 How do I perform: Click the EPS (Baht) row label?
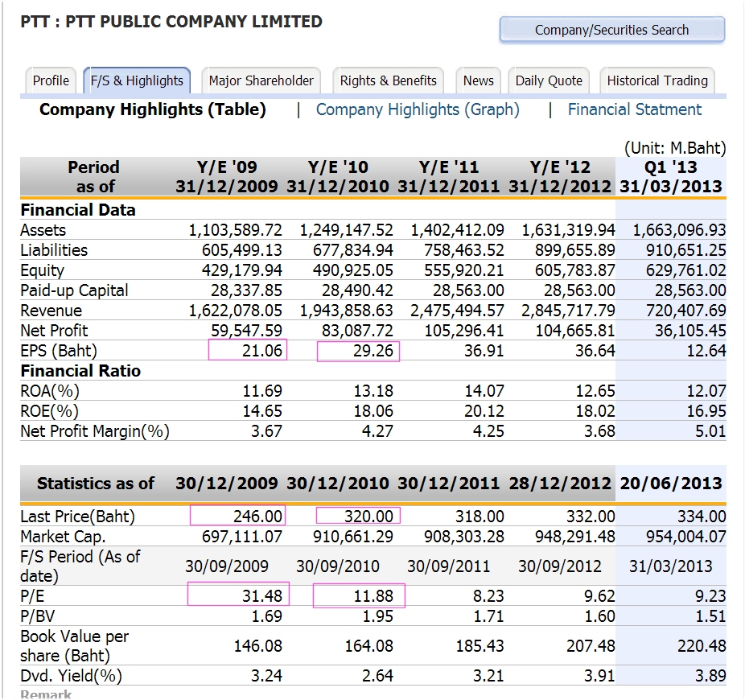[59, 351]
